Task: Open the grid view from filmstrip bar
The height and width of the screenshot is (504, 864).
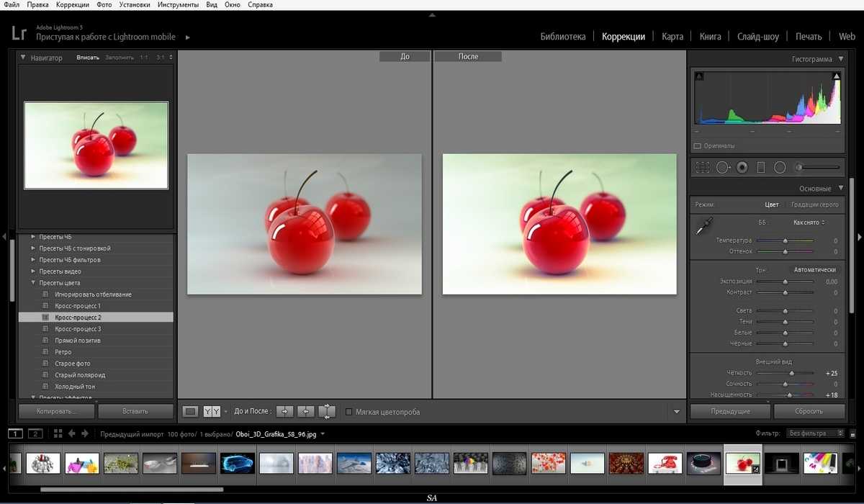Action: (x=58, y=433)
